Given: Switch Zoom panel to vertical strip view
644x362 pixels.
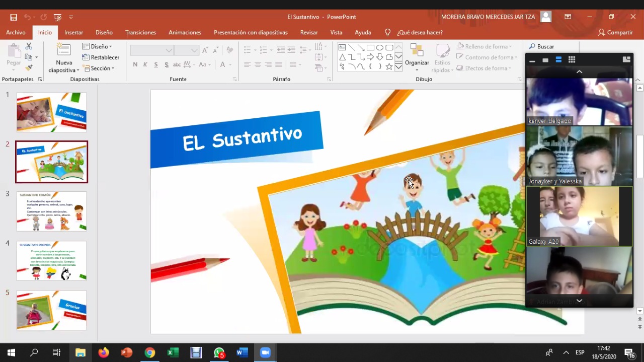Looking at the screenshot, I should [x=558, y=60].
